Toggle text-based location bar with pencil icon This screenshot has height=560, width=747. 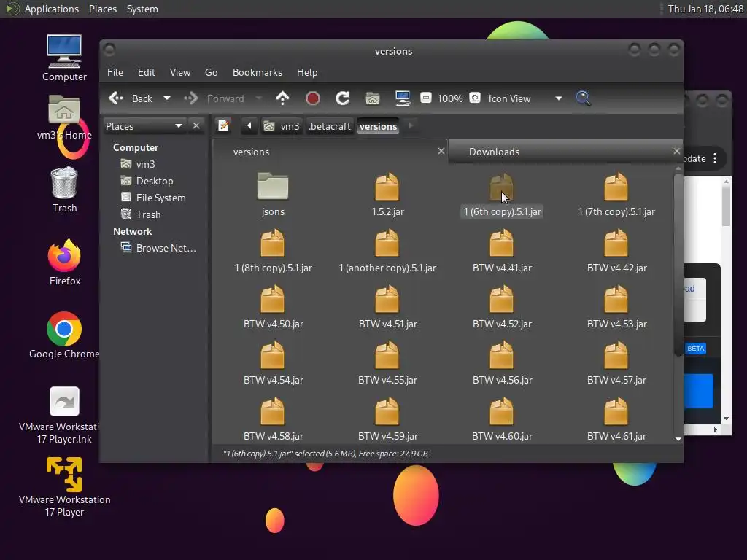(224, 126)
